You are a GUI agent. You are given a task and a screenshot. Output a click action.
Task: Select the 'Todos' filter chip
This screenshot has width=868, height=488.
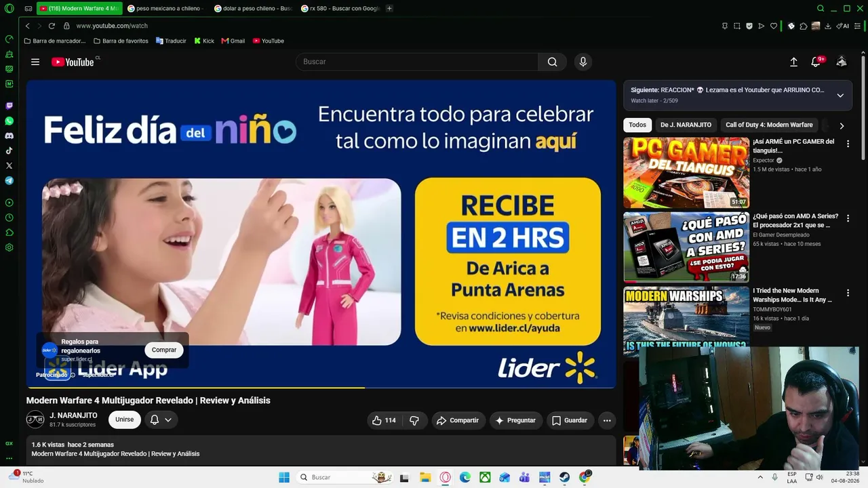637,125
